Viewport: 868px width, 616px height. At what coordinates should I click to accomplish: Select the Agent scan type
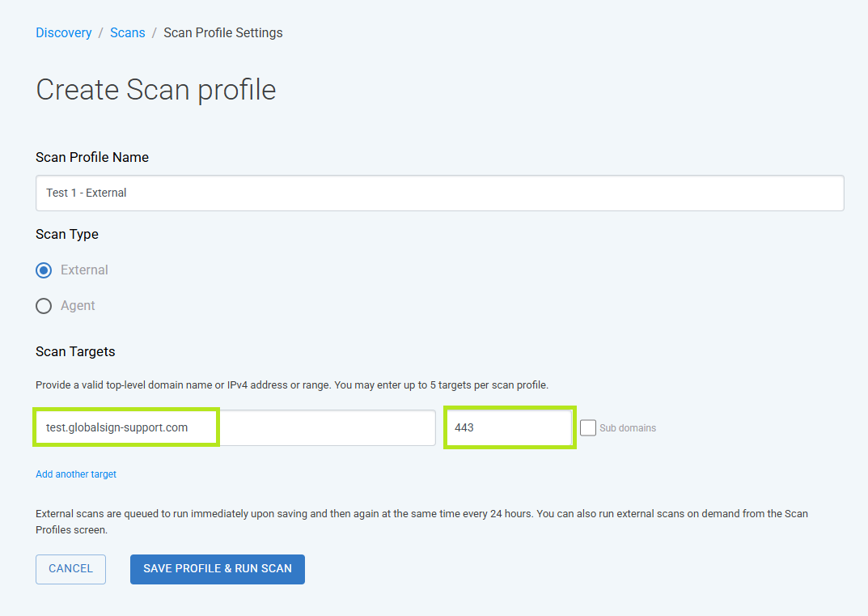(44, 306)
